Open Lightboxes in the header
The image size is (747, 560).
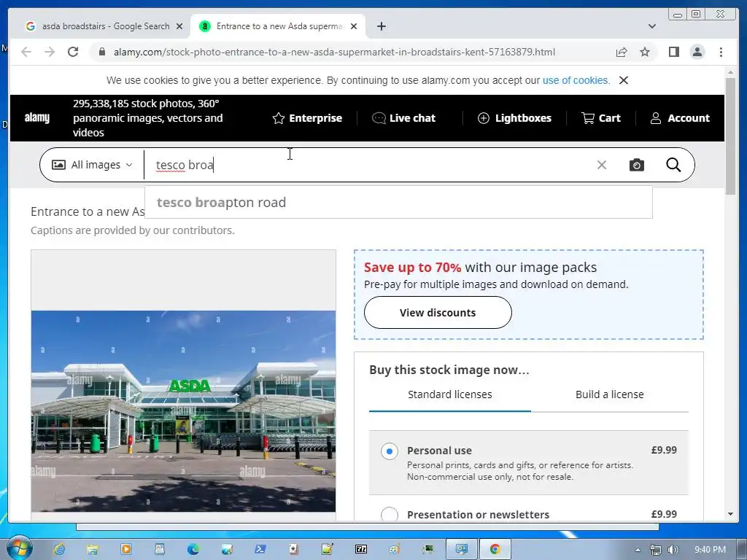[x=514, y=118]
